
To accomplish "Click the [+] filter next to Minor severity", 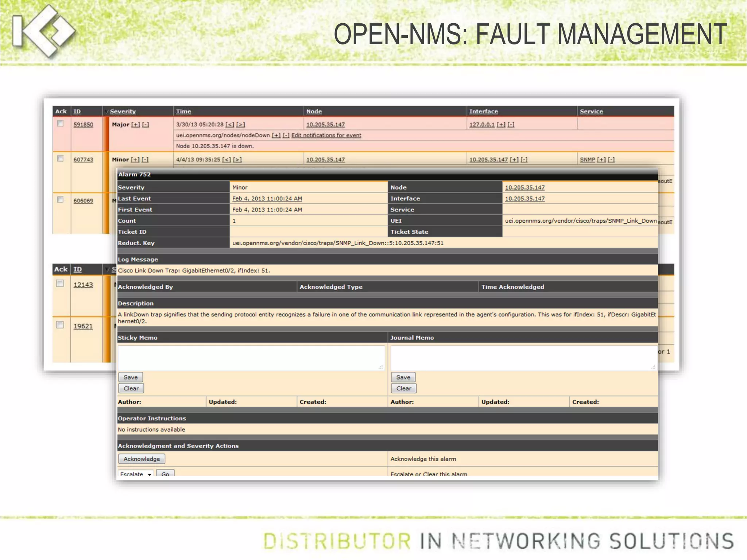I will pos(135,160).
